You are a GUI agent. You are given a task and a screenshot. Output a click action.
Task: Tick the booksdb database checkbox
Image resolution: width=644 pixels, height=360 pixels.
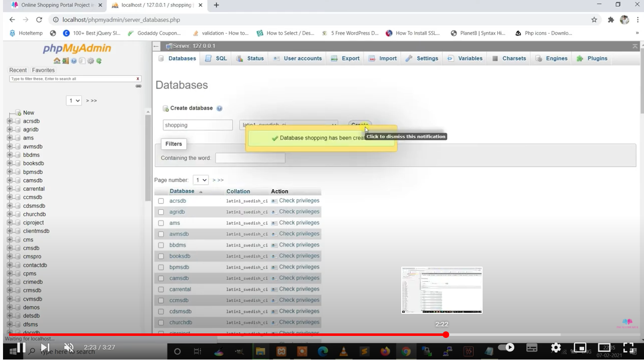click(x=161, y=256)
